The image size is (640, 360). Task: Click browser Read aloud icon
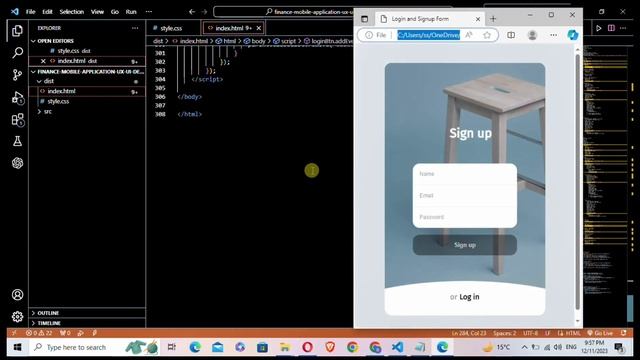(469, 35)
